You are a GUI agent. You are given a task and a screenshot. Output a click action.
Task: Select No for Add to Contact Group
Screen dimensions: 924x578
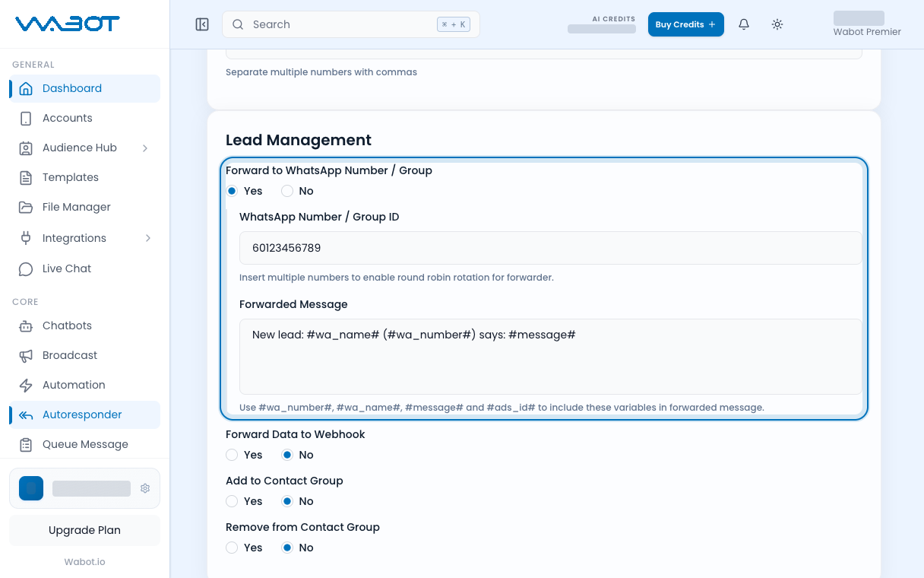[287, 501]
